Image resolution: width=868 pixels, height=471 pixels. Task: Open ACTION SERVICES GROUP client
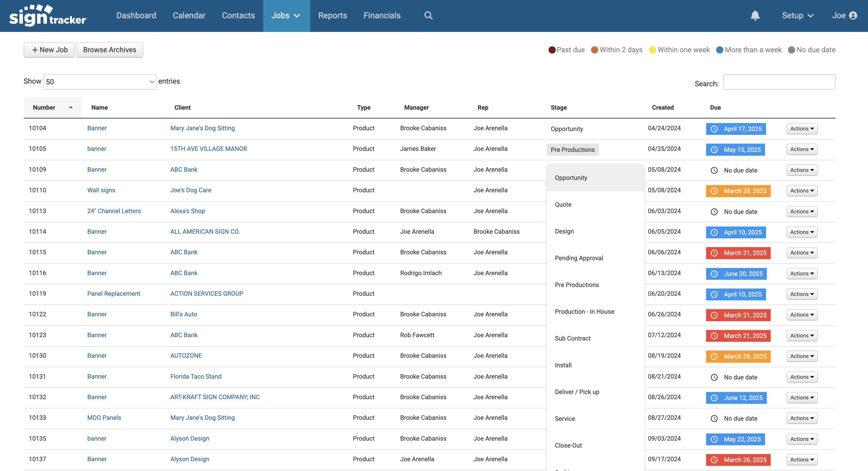coord(206,293)
